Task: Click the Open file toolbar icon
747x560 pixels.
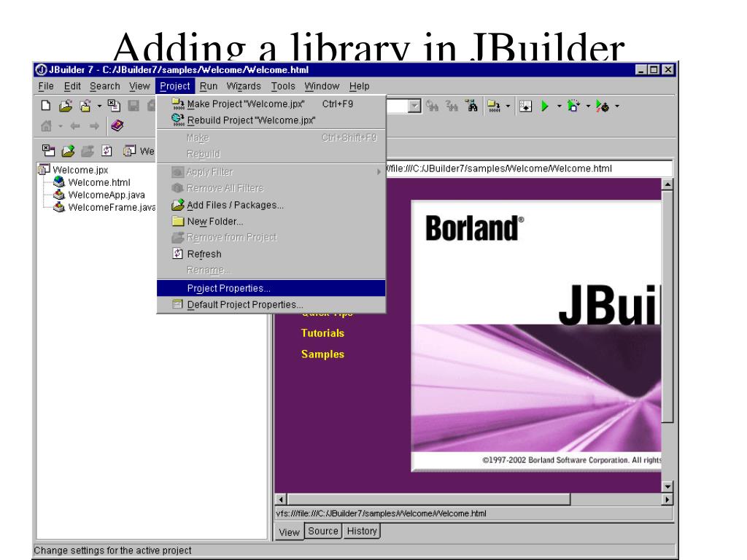Action: [x=65, y=106]
